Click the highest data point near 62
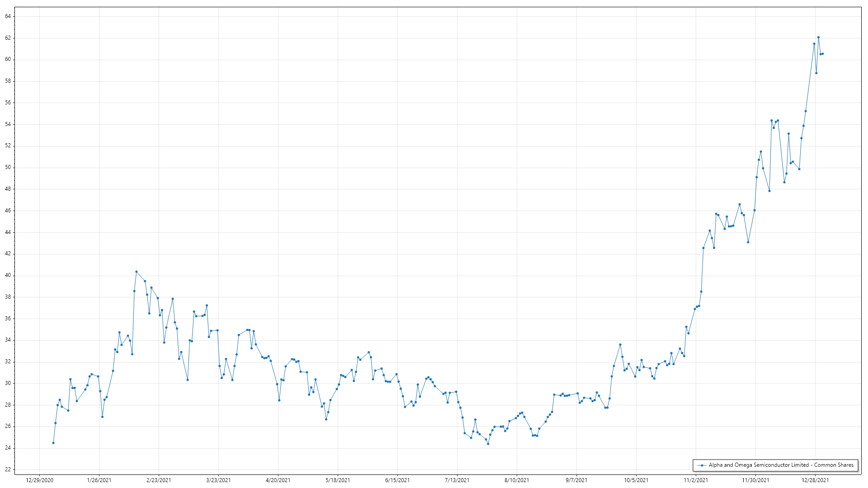 pos(818,38)
